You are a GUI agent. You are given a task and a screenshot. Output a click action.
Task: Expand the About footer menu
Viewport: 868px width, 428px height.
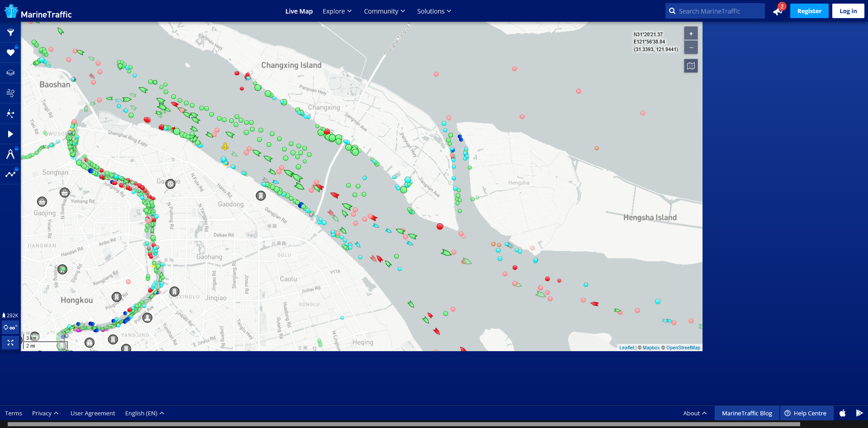click(x=695, y=413)
